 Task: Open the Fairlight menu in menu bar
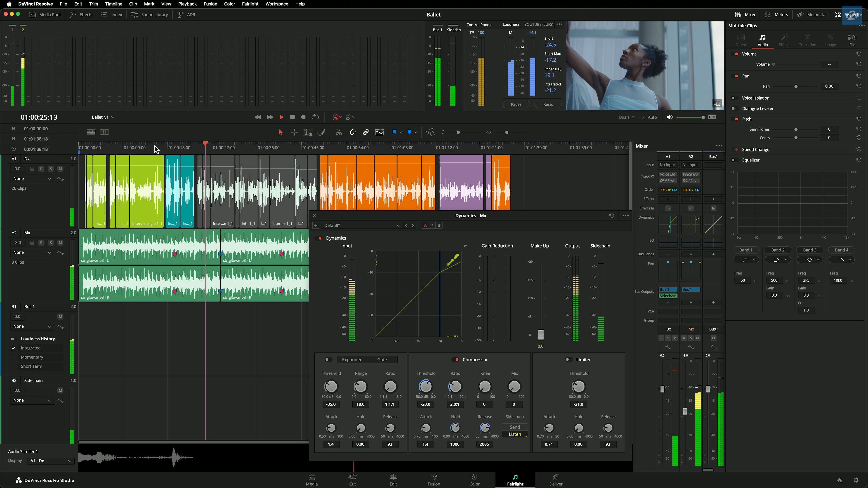(x=250, y=4)
